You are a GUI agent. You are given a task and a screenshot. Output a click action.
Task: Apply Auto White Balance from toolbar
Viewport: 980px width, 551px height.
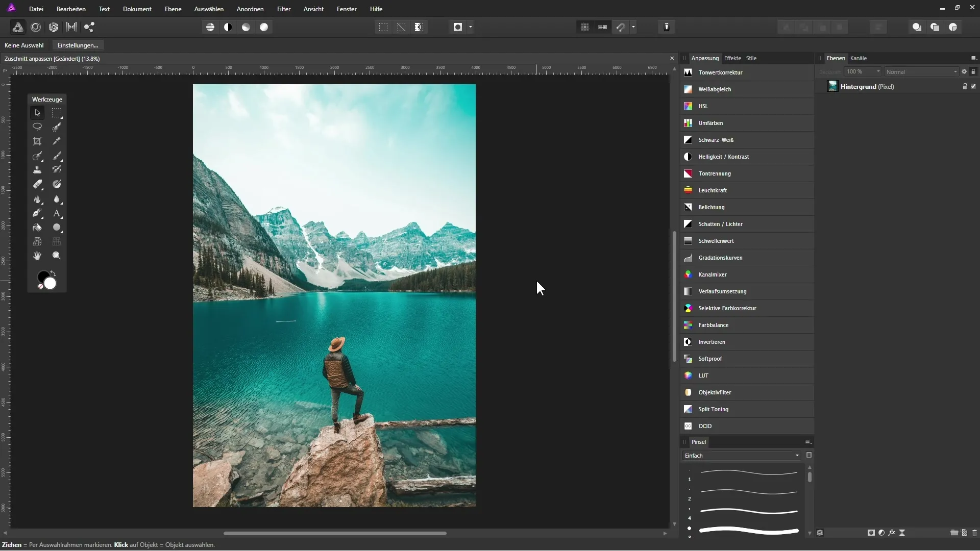(264, 27)
